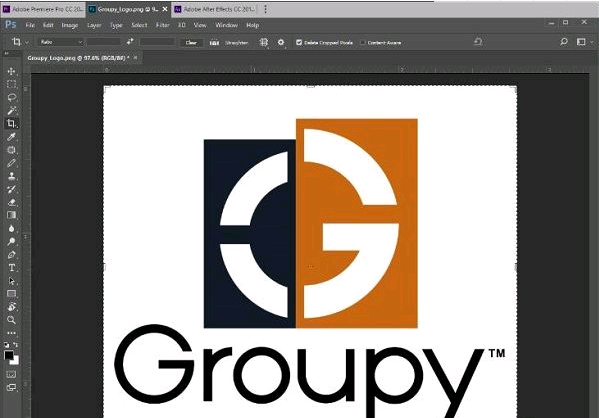Select the Magic Wand tool
Screen dimensions: 599x418
(x=11, y=110)
